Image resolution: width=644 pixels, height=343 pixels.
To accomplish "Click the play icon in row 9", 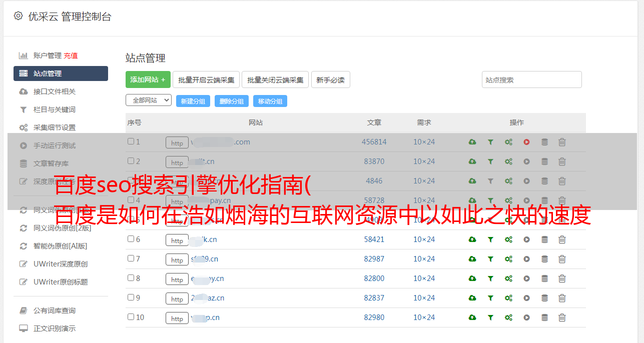I will coord(526,298).
